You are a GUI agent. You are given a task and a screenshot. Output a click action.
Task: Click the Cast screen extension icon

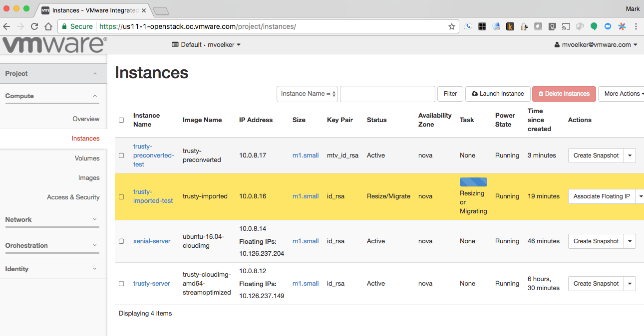(566, 26)
